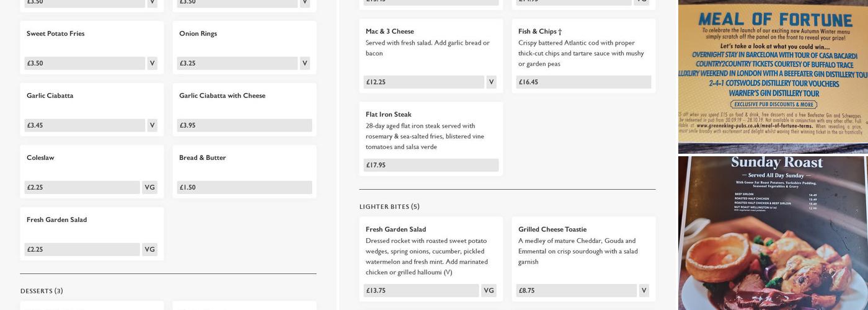Viewport: 868px width, 310px height.
Task: Open the Meal of Fortune promo photo
Action: 773,76
